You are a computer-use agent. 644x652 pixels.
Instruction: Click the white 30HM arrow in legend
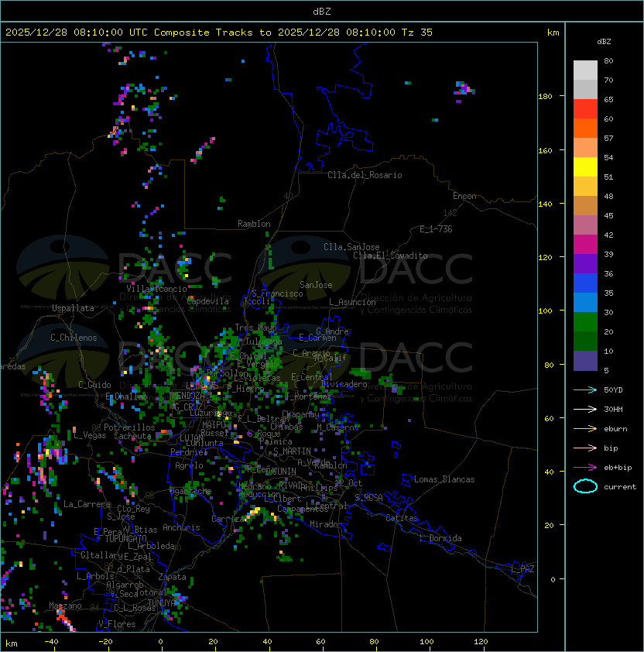pos(585,409)
